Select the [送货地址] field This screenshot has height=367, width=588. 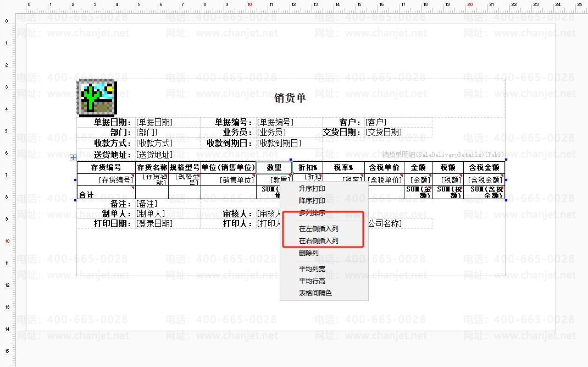click(x=154, y=155)
